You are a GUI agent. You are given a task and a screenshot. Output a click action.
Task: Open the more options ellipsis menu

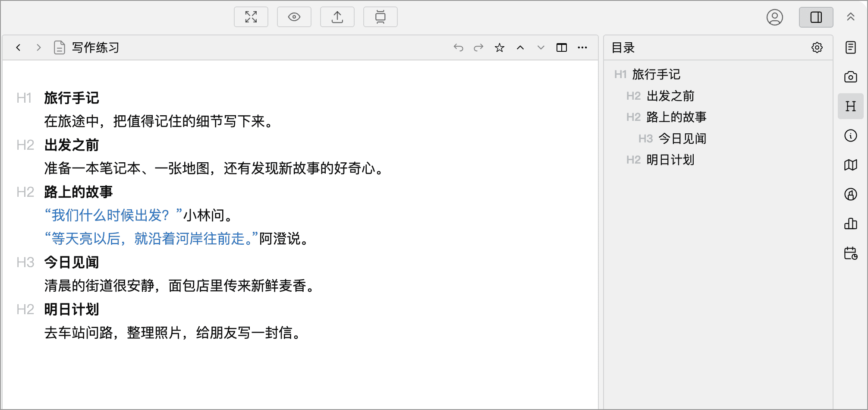(x=582, y=47)
